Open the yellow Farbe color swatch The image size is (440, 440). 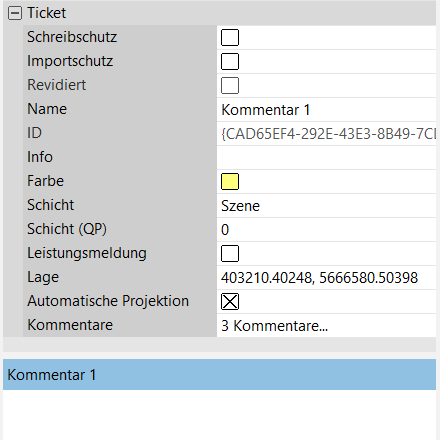[x=230, y=181]
